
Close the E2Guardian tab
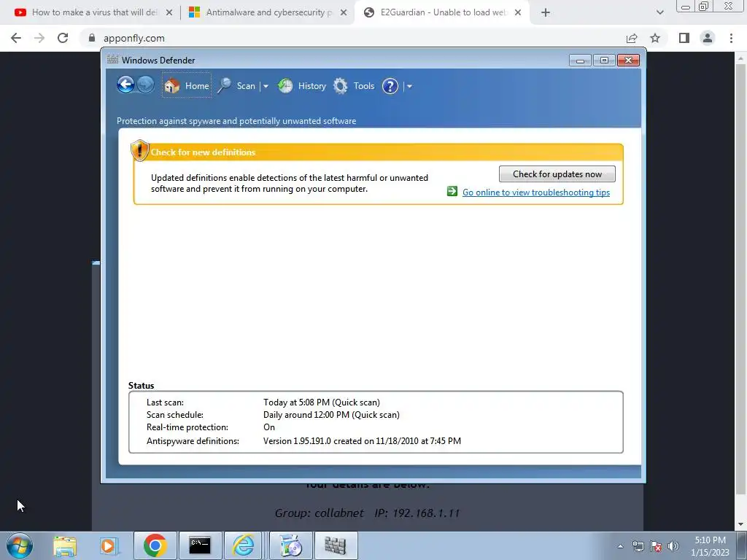518,12
